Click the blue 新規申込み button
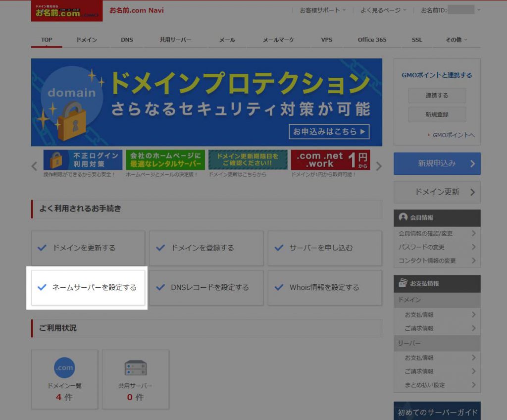This screenshot has height=420, width=507. pos(437,163)
